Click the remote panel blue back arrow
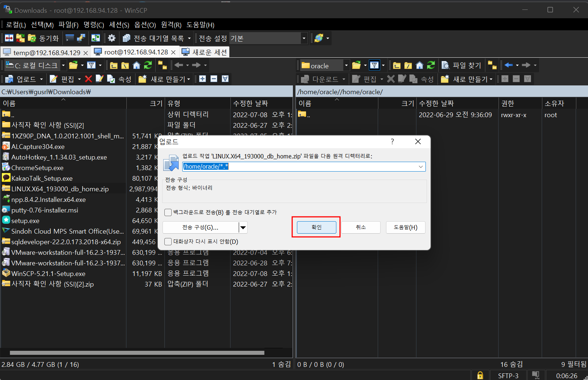The image size is (588, 380). point(509,65)
